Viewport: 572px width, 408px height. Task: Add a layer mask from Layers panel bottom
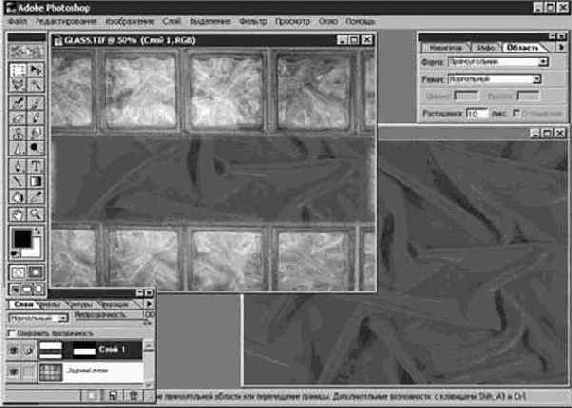pyautogui.click(x=92, y=395)
